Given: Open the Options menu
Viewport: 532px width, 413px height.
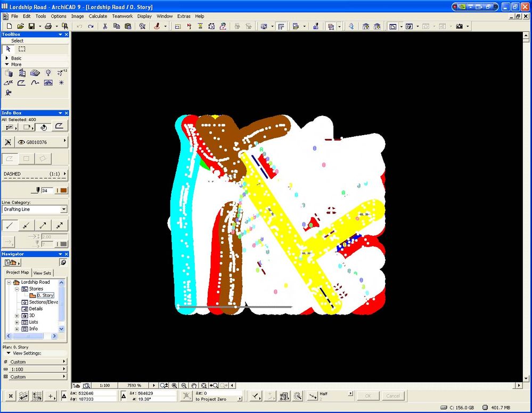Looking at the screenshot, I should click(x=58, y=16).
